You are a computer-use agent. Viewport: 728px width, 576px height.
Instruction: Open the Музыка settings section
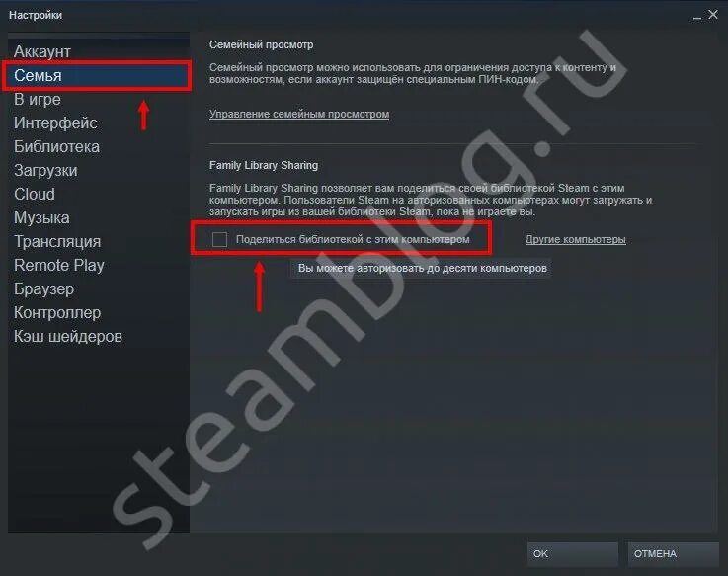pyautogui.click(x=41, y=218)
